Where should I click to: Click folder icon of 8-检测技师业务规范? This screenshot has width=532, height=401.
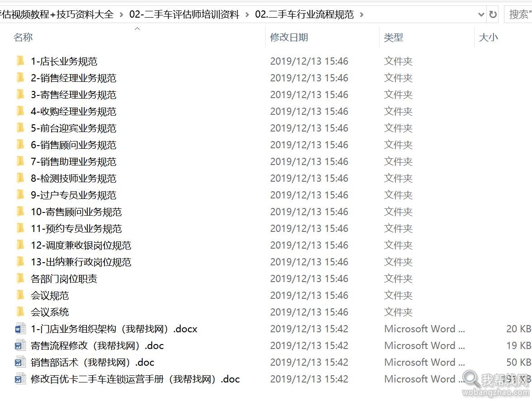click(x=20, y=178)
